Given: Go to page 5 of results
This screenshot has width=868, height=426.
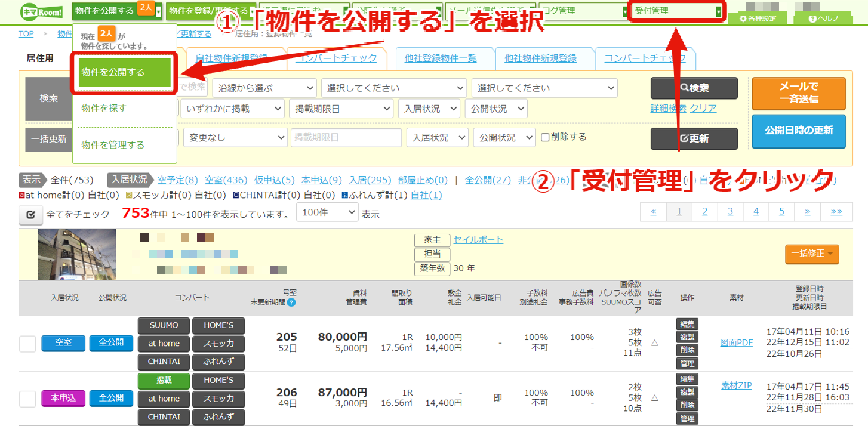Looking at the screenshot, I should pyautogui.click(x=782, y=212).
